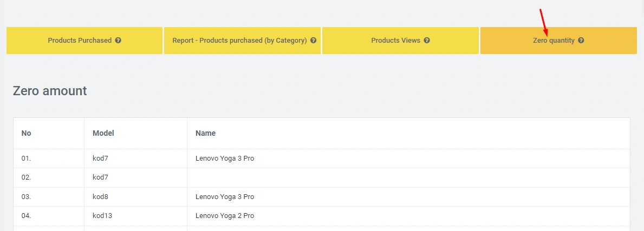This screenshot has height=231, width=644.
Task: Click the Zero amount heading
Action: point(50,91)
